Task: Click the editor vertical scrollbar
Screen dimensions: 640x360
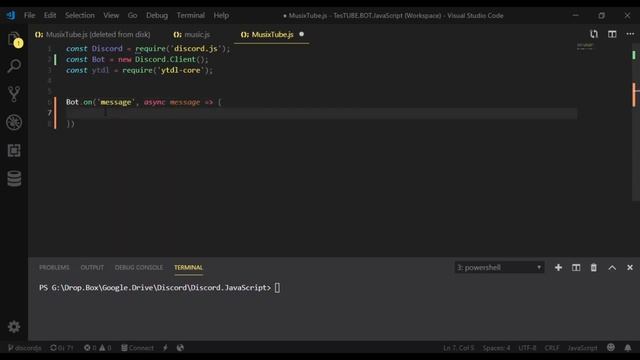Action: (x=635, y=122)
